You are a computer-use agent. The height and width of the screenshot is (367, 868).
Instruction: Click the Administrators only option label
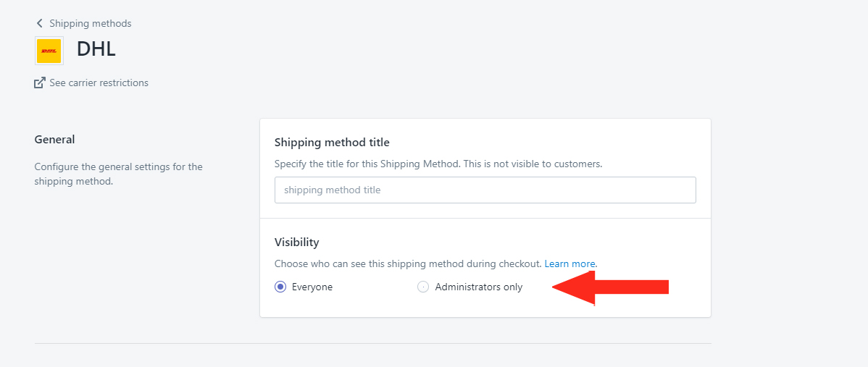(x=478, y=287)
